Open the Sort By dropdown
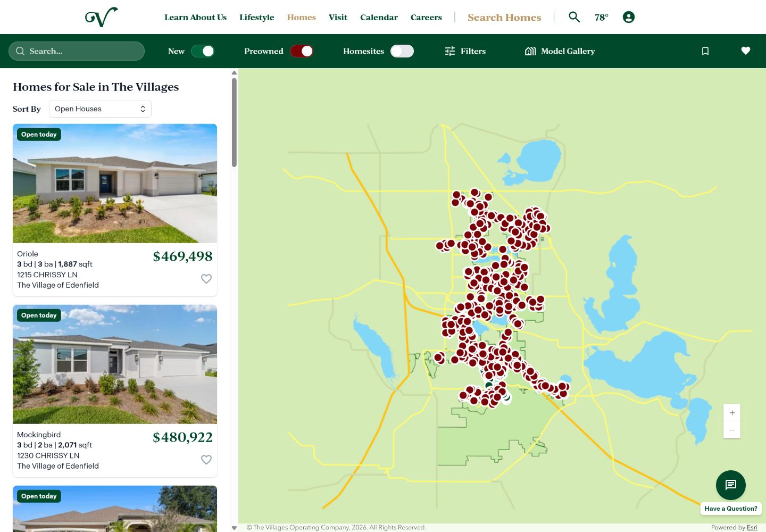This screenshot has width=766, height=532. pyautogui.click(x=101, y=109)
